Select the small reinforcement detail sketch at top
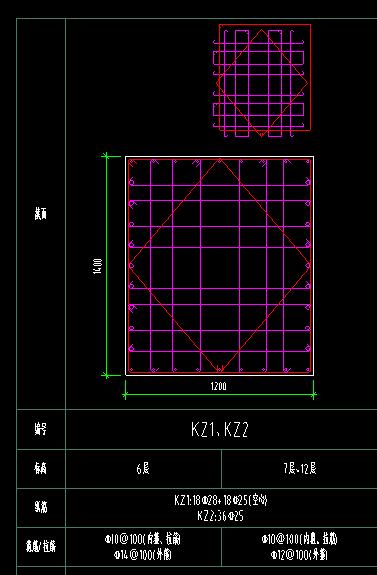The width and height of the screenshot is (377, 575). coord(262,81)
